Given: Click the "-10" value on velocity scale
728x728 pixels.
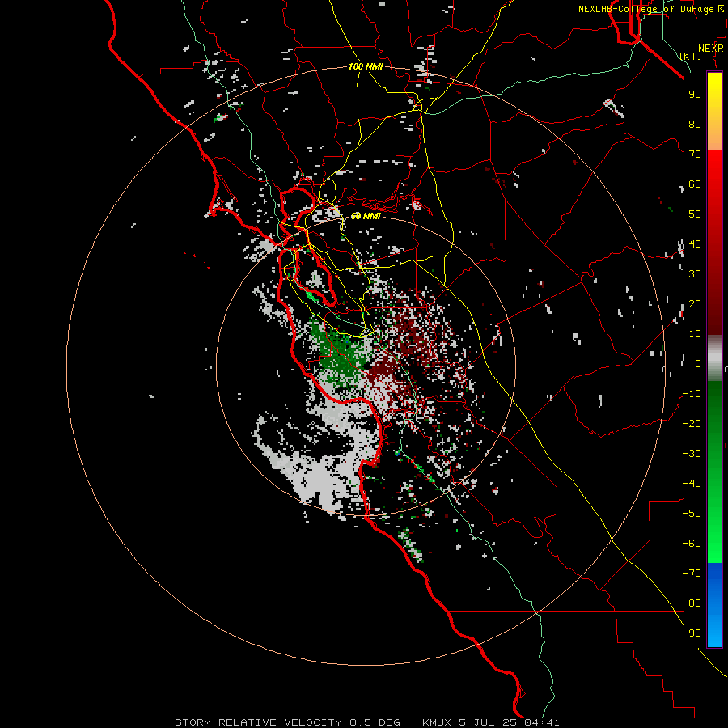Looking at the screenshot, I should [x=692, y=394].
